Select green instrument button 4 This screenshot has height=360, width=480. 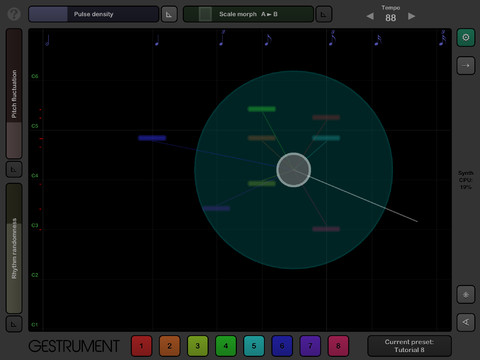[x=226, y=346]
